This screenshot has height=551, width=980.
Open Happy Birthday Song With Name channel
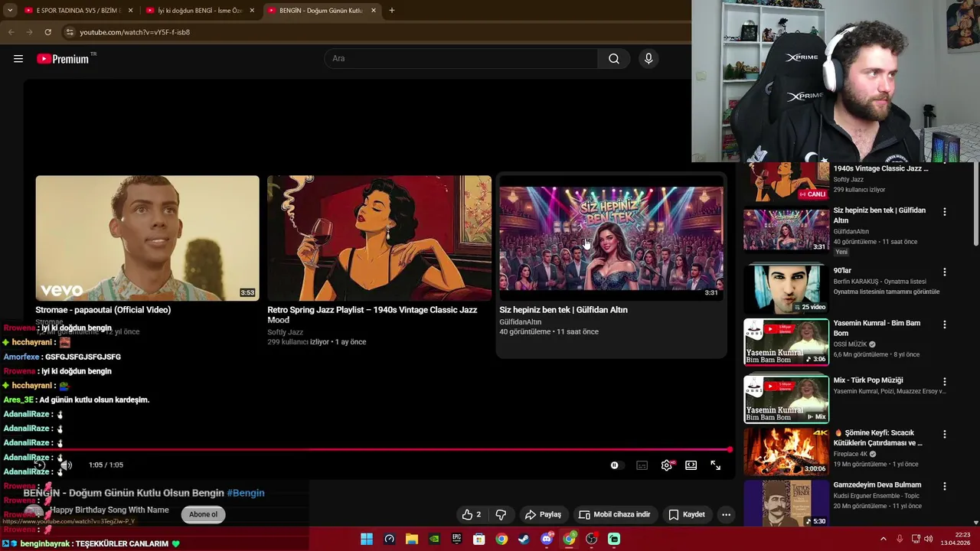click(109, 510)
